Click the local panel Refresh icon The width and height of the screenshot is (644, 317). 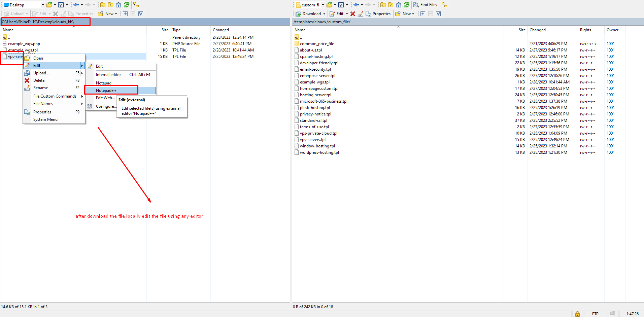click(x=126, y=5)
